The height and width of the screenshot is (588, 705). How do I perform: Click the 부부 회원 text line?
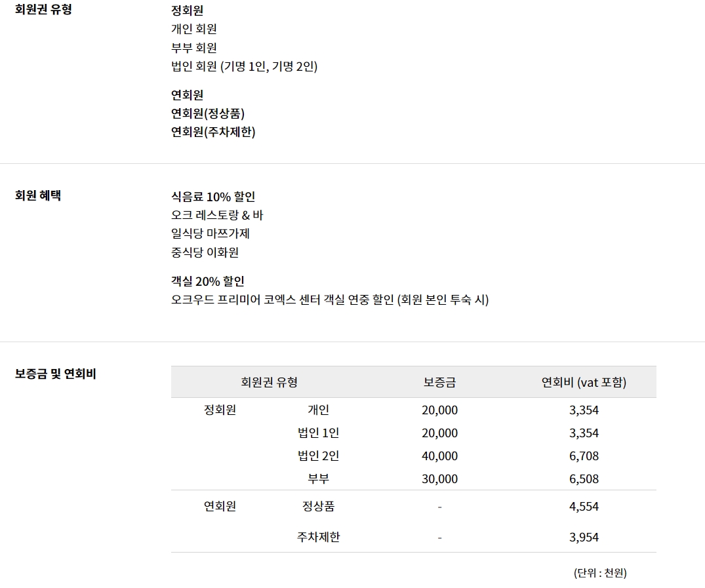[193, 48]
